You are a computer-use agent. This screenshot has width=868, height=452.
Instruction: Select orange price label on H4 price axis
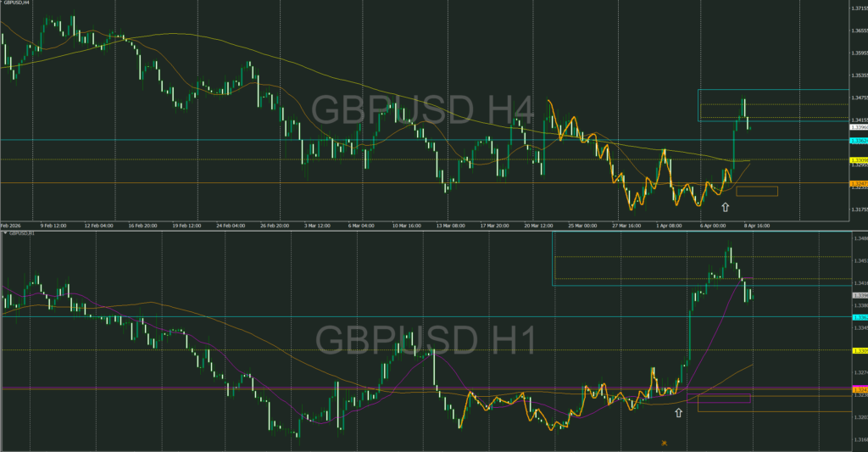point(856,182)
